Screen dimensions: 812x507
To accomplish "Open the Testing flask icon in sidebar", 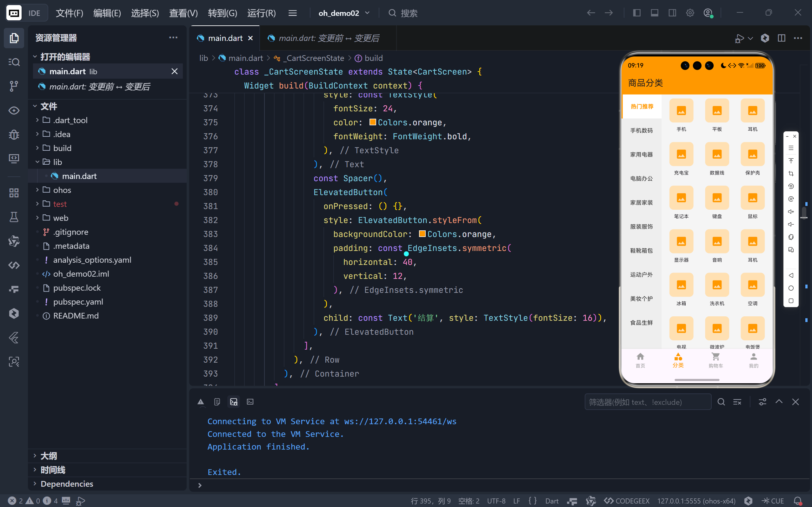I will coord(14,217).
